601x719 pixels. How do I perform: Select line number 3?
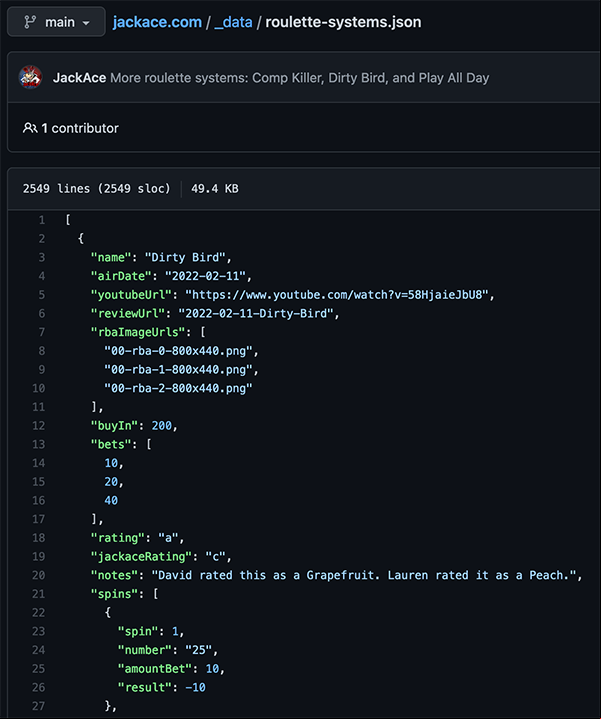(x=42, y=257)
